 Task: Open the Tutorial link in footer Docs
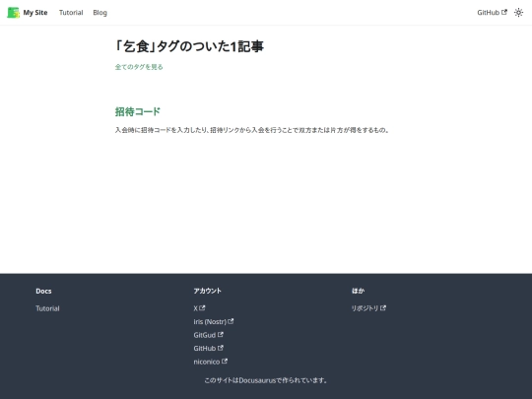47,308
